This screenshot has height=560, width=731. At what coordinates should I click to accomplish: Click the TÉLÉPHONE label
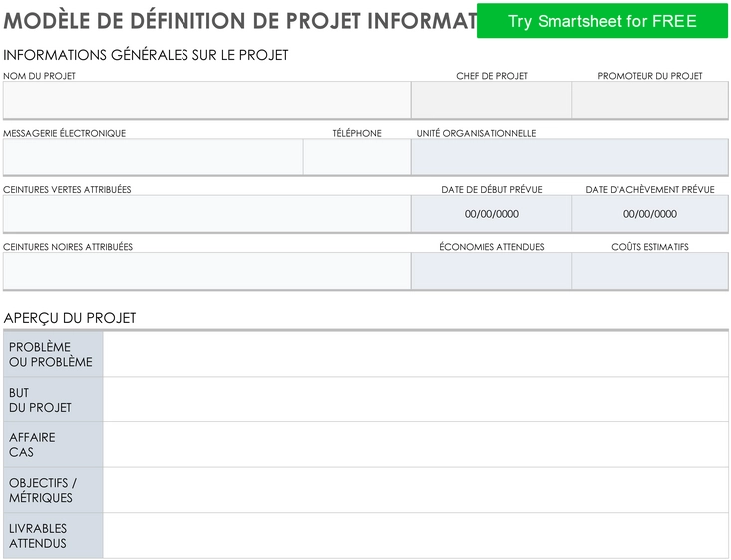[x=357, y=133]
